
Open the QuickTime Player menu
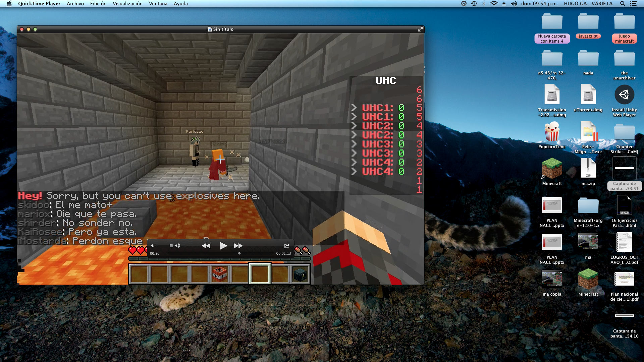coord(39,4)
